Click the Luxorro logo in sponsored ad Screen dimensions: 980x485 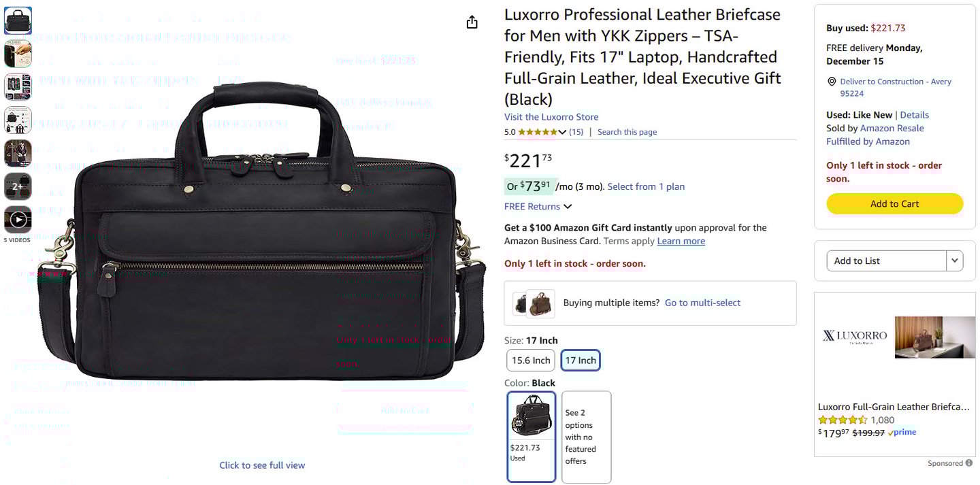(x=855, y=336)
